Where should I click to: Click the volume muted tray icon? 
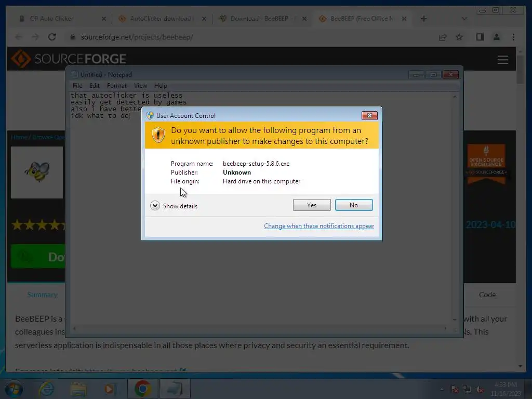tap(480, 390)
